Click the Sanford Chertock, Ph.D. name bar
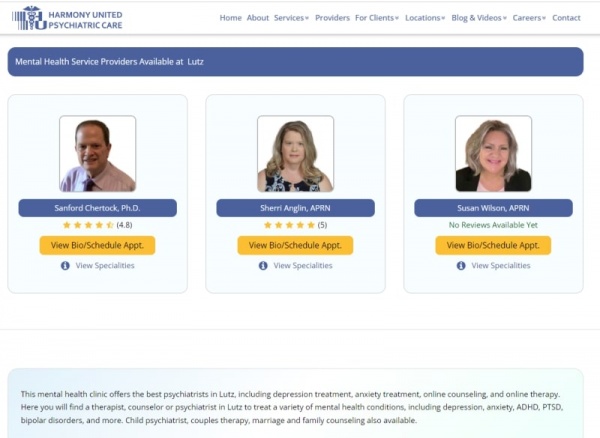 point(98,208)
